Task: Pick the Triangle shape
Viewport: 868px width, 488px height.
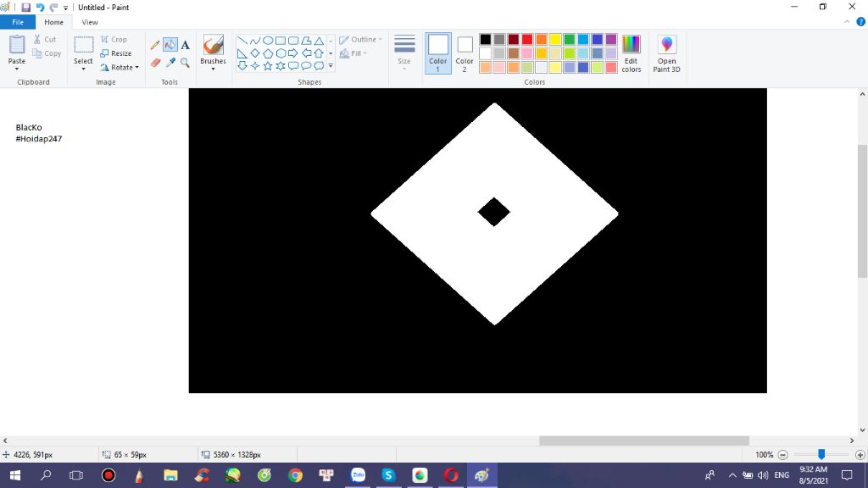Action: tap(319, 41)
